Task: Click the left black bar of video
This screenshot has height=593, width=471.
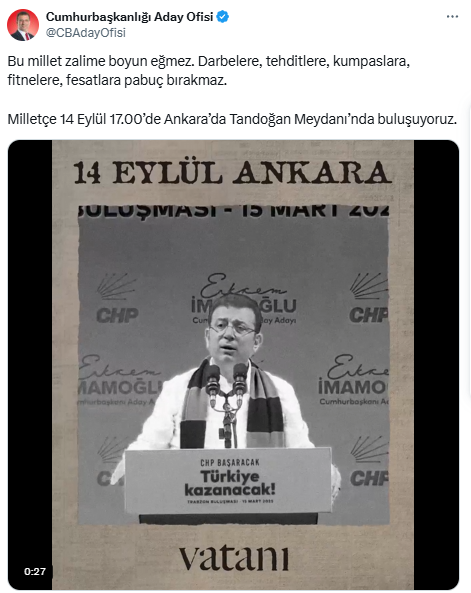Action: 30,365
